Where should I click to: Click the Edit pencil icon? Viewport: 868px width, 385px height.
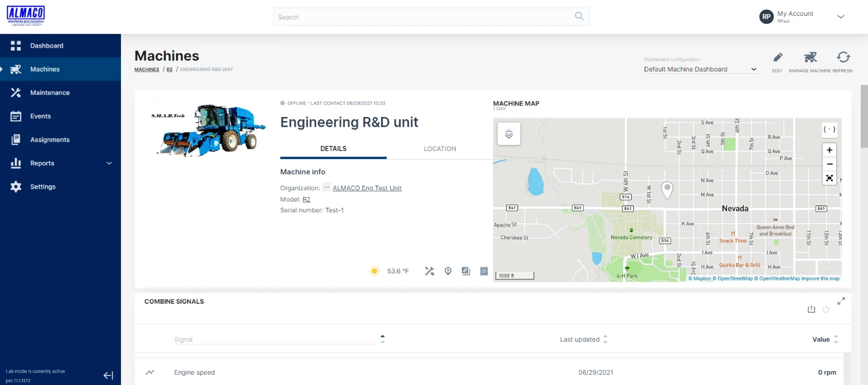(777, 57)
